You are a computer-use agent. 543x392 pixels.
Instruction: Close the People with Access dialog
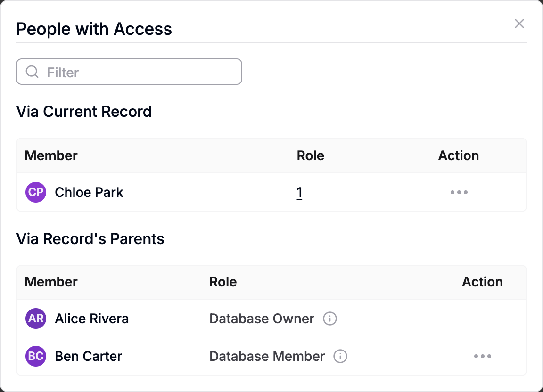coord(519,24)
